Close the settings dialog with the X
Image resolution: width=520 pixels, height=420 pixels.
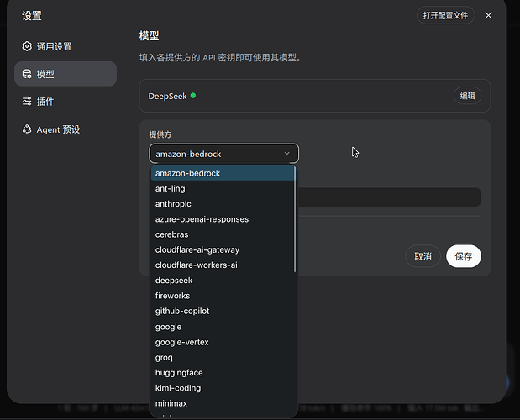click(488, 16)
